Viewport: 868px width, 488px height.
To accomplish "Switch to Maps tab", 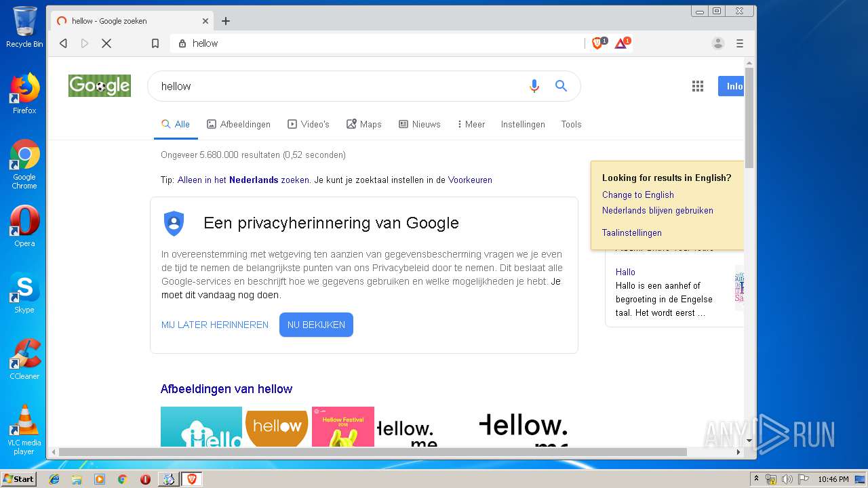I will point(364,125).
